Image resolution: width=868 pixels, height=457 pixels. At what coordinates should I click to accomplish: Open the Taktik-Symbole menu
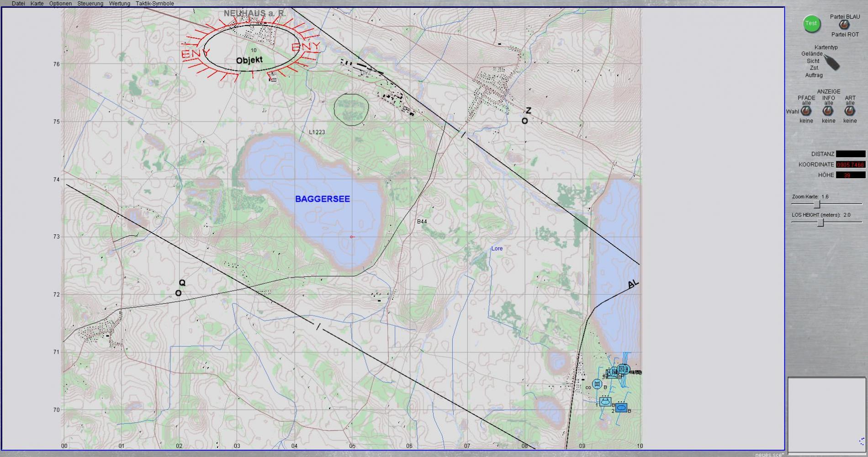pyautogui.click(x=154, y=4)
